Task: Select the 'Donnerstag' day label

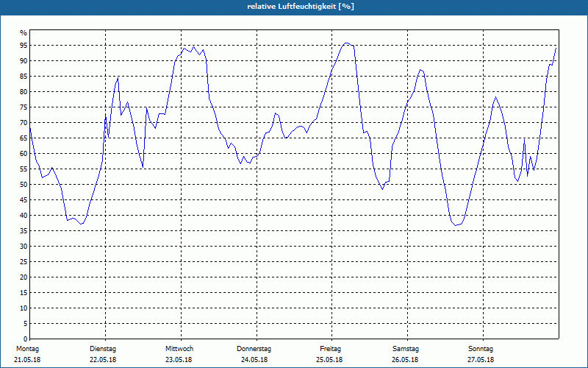Action: point(254,349)
